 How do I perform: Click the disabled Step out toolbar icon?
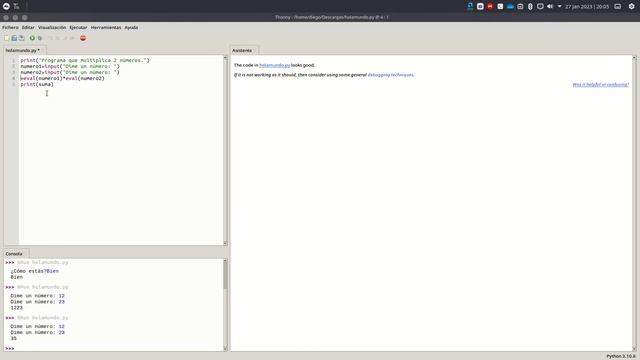click(65, 38)
